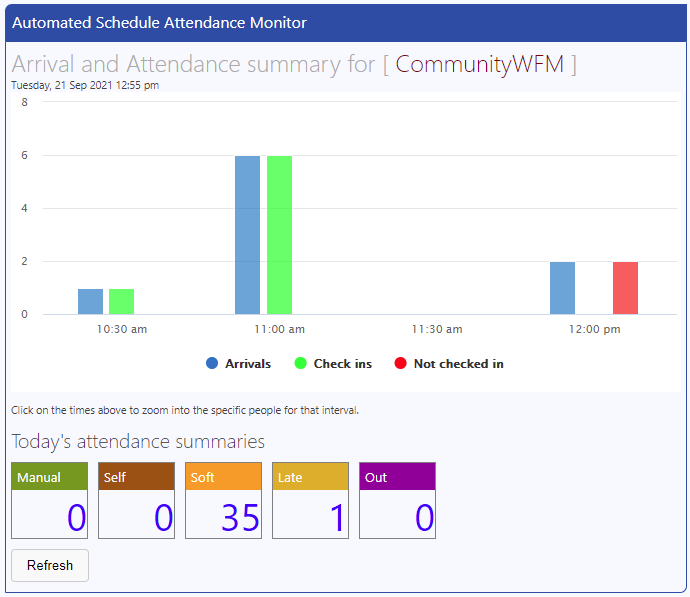This screenshot has height=597, width=690.
Task: Click the Refresh button
Action: [x=50, y=565]
